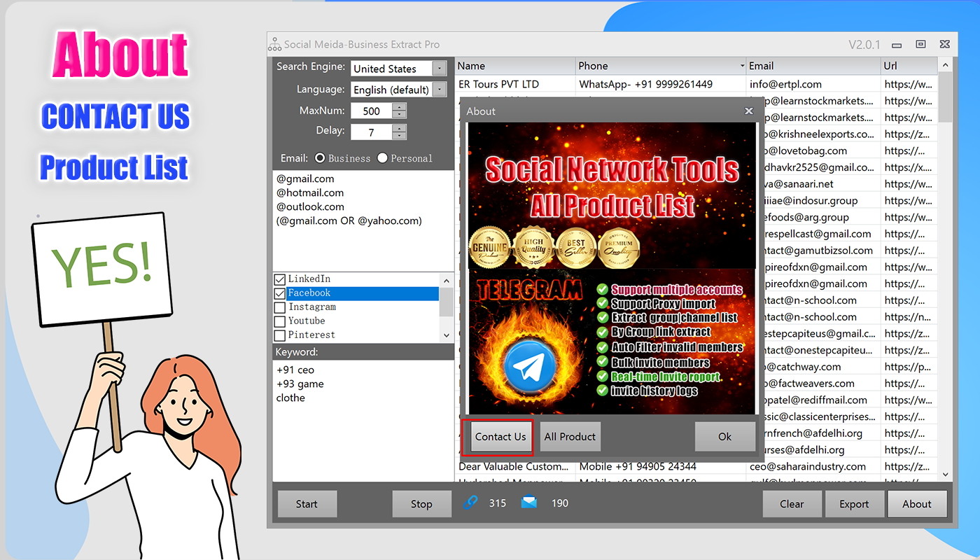Click the Email column header
Screen dimensions: 980x560
[813, 66]
